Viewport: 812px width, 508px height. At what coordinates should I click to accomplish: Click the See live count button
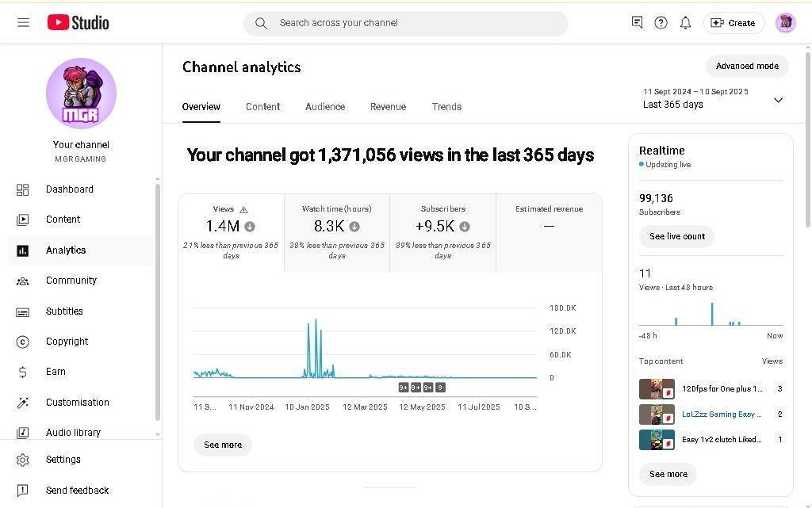click(676, 236)
